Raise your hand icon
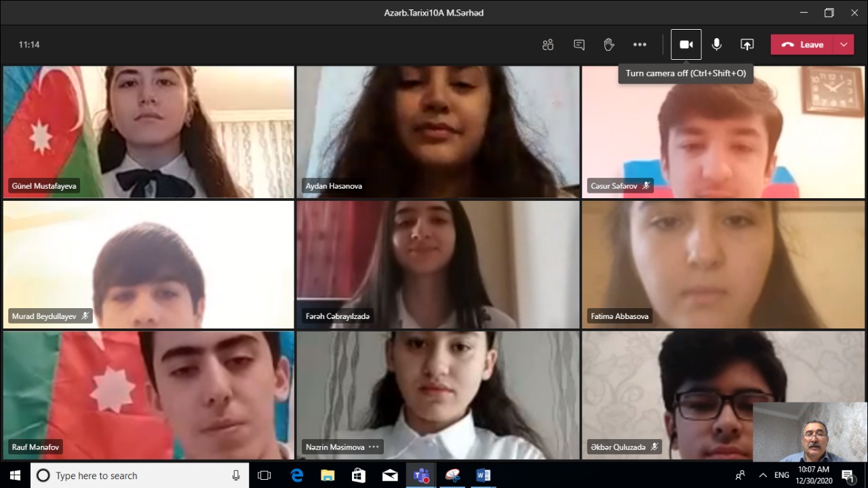This screenshot has width=868, height=488. tap(609, 45)
